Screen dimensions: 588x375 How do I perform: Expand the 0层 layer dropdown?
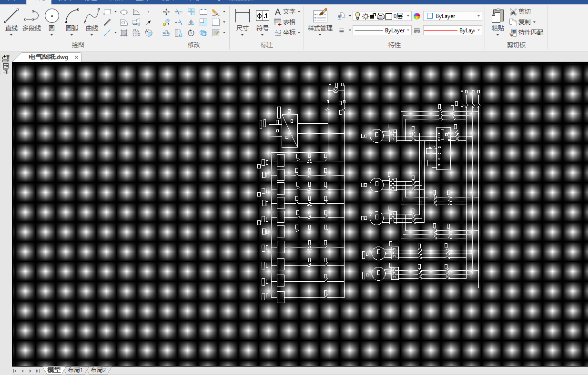click(x=408, y=16)
